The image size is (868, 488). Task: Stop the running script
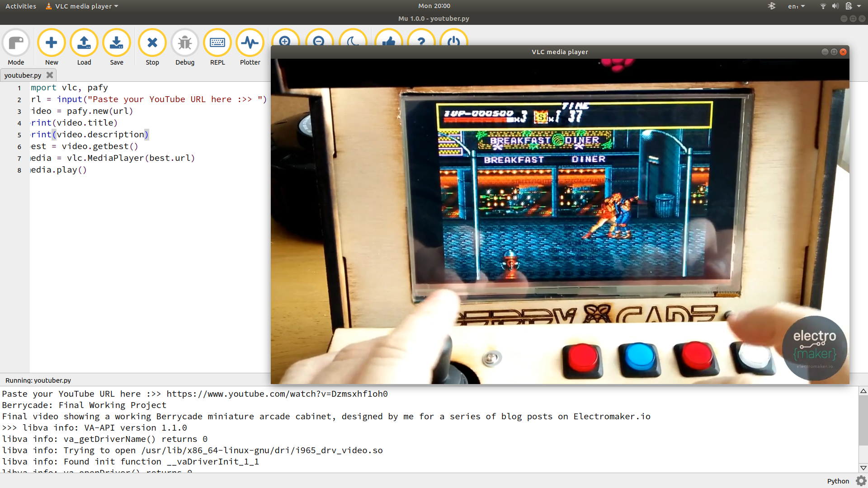point(152,43)
